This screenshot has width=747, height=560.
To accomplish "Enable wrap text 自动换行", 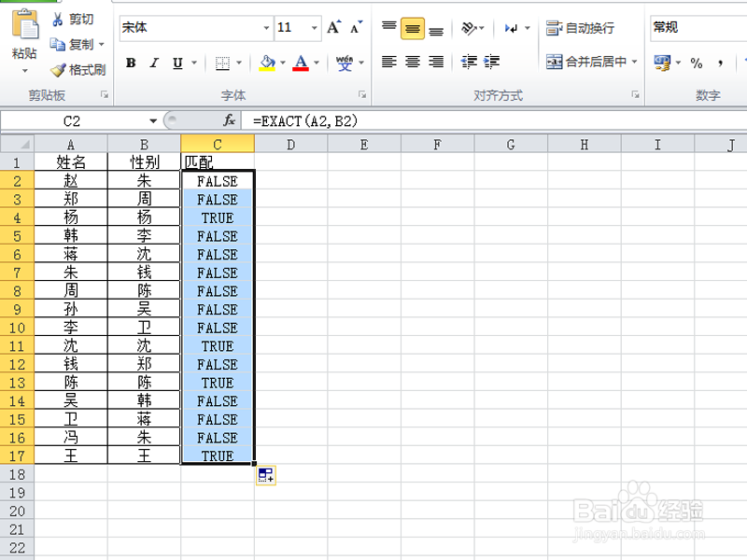I will tap(580, 28).
